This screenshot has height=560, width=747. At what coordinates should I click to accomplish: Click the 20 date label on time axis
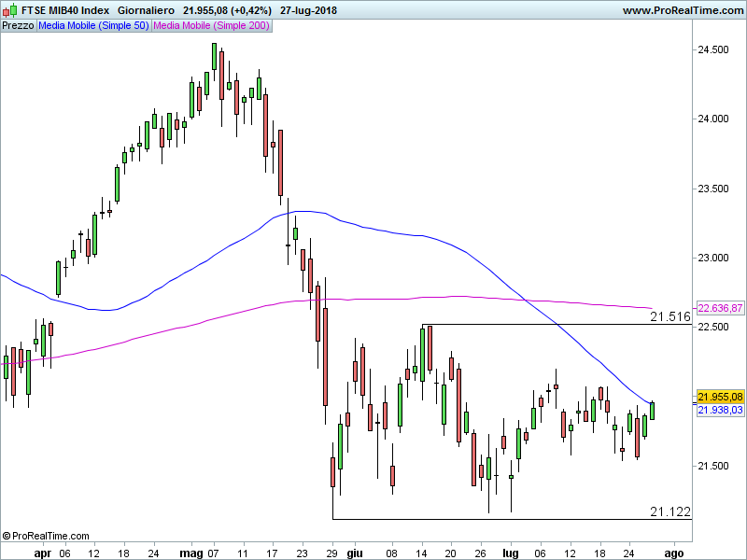point(451,553)
